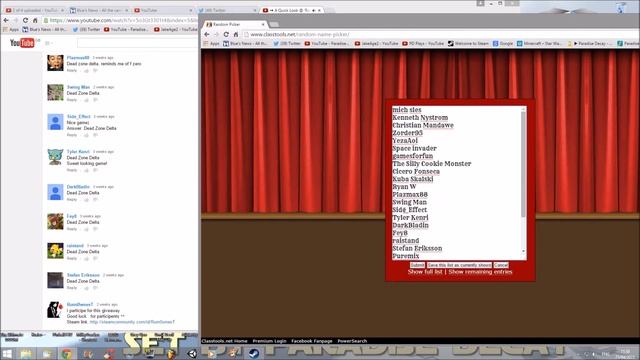Focus the YouTube search field

point(138,43)
